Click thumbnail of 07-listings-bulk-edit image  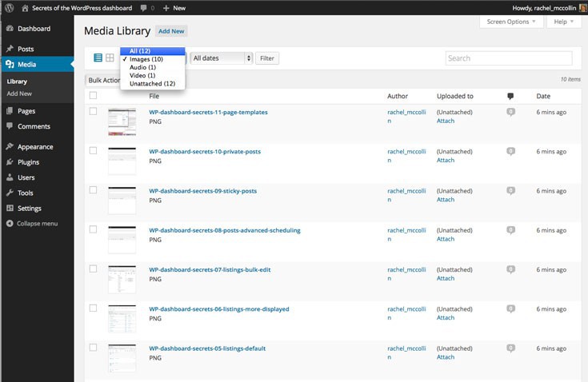tap(122, 280)
